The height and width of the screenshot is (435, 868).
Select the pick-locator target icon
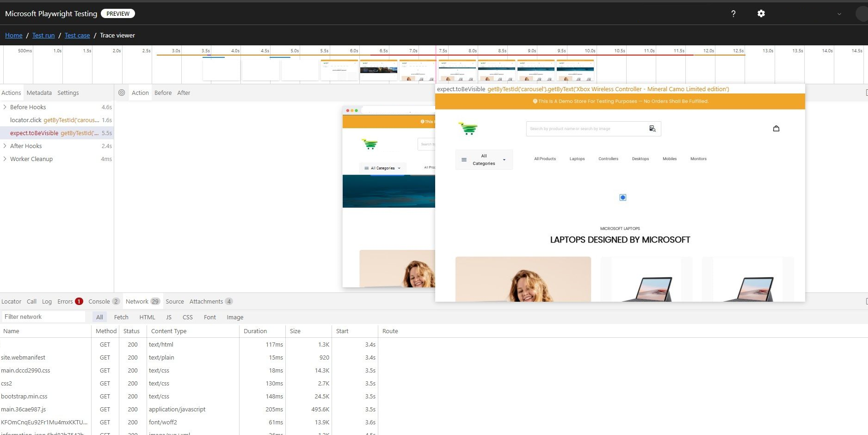coord(122,93)
